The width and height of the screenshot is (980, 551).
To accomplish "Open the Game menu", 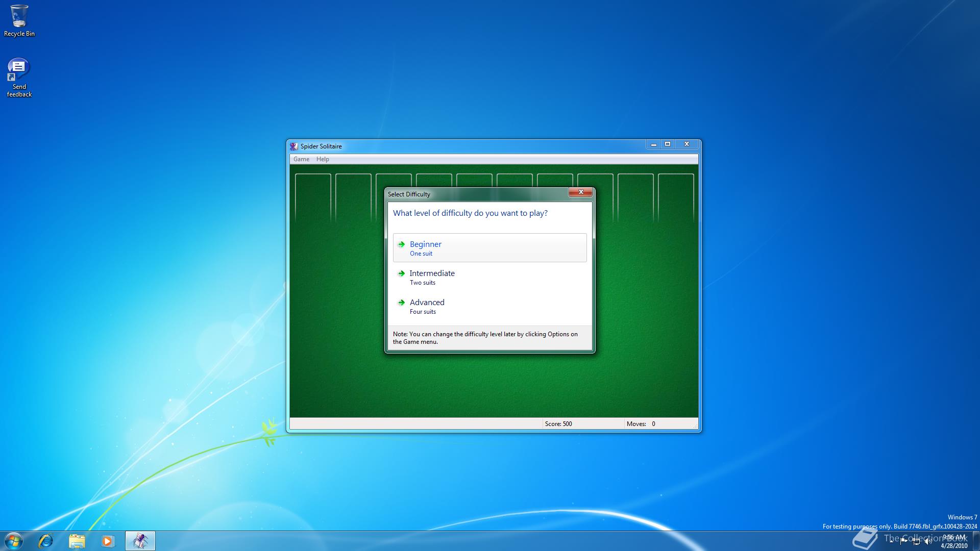I will [301, 159].
